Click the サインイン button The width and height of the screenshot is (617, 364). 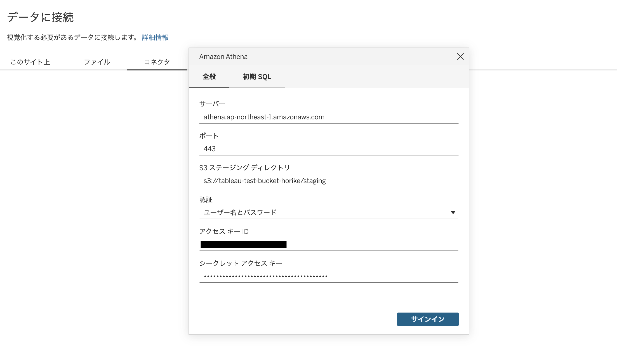[x=428, y=319]
